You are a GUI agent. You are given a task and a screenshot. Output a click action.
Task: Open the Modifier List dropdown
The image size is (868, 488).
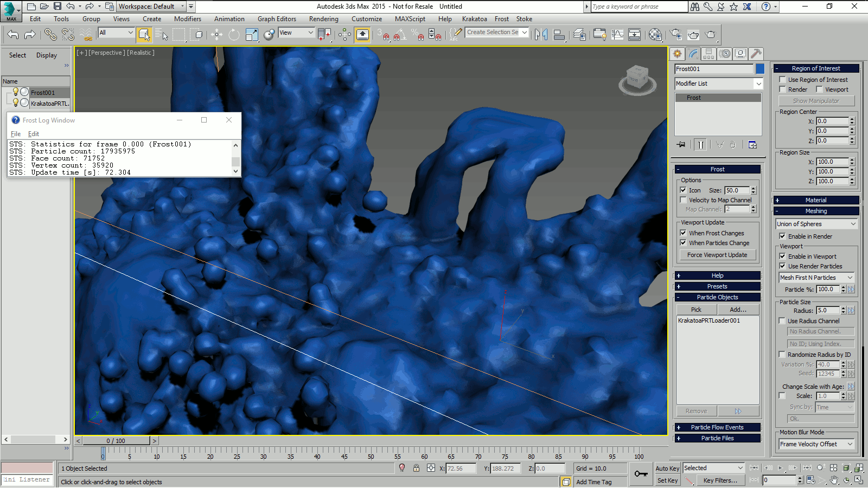719,84
